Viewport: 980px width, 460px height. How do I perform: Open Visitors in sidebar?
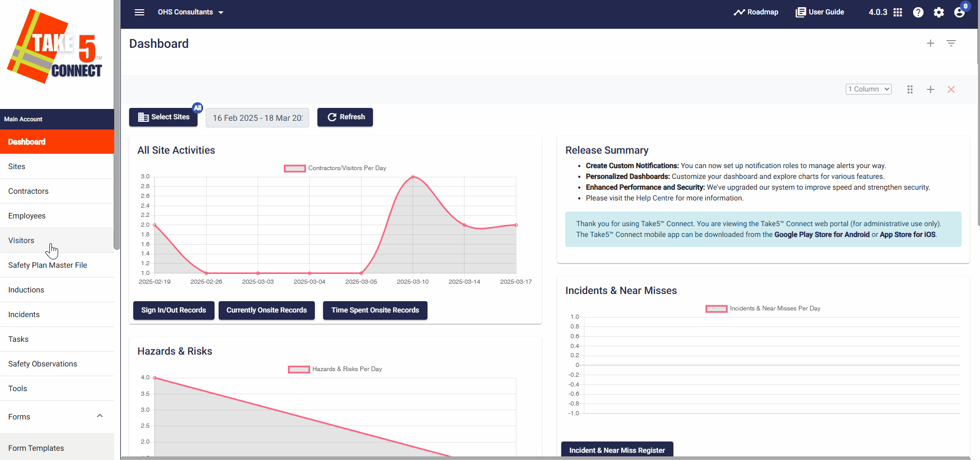point(57,241)
